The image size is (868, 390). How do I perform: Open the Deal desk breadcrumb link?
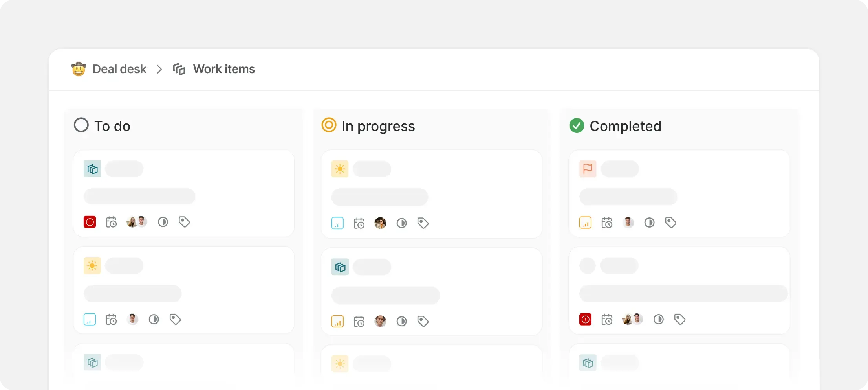[x=119, y=69]
